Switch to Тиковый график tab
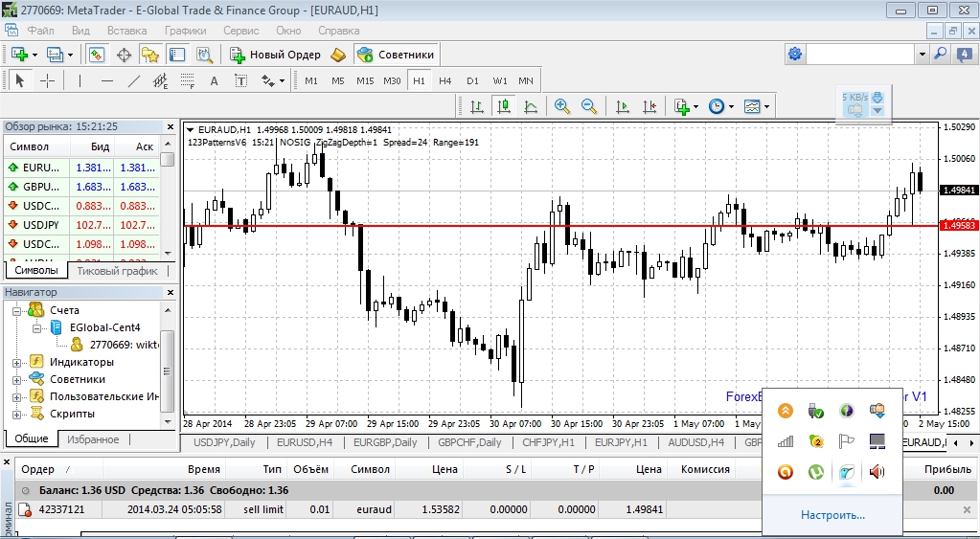The image size is (980, 539). click(x=118, y=270)
